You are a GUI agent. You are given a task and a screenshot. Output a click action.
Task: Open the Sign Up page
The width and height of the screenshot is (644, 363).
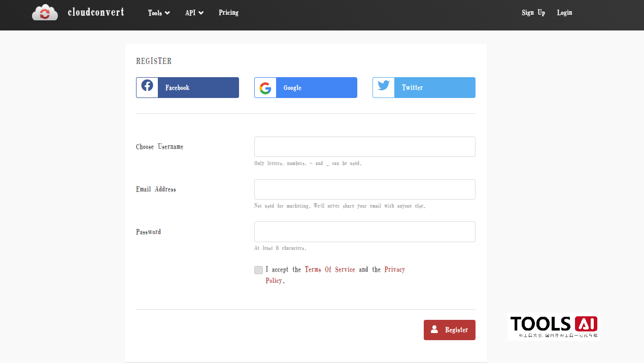click(533, 13)
